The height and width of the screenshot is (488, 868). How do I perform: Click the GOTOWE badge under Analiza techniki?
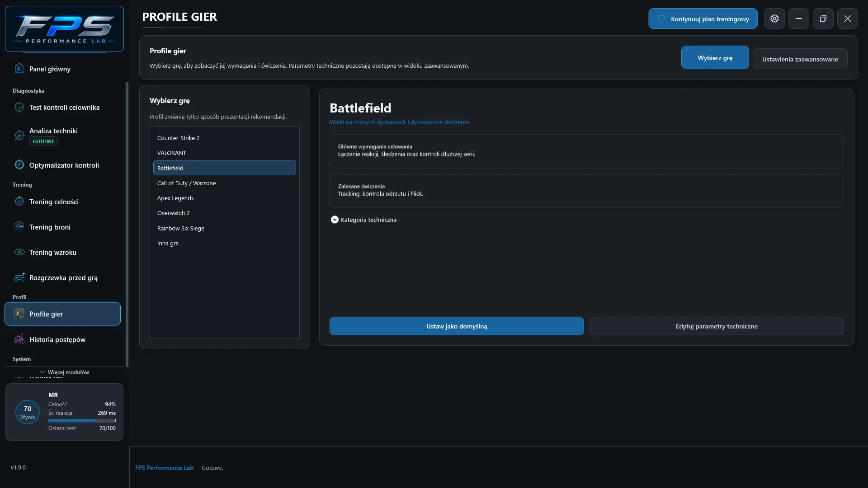(x=43, y=141)
